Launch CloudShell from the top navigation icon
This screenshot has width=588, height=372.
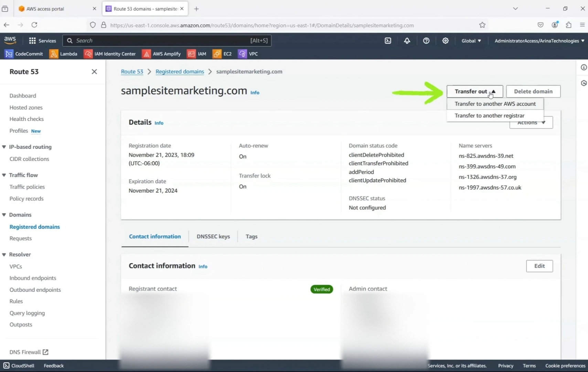tap(388, 41)
